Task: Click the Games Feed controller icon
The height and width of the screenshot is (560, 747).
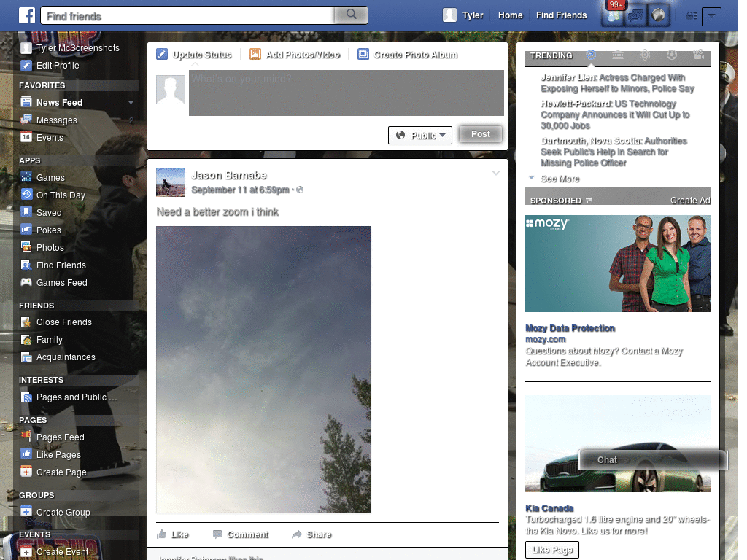Action: [26, 282]
